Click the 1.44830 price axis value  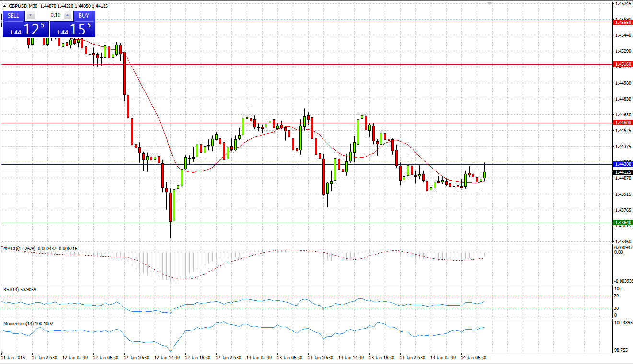point(622,99)
